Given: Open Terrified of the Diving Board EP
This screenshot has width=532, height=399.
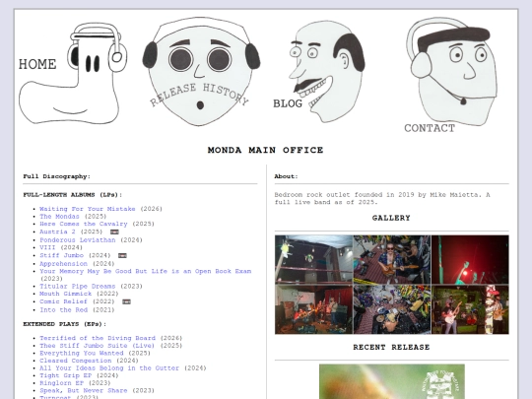Looking at the screenshot, I should pos(98,338).
